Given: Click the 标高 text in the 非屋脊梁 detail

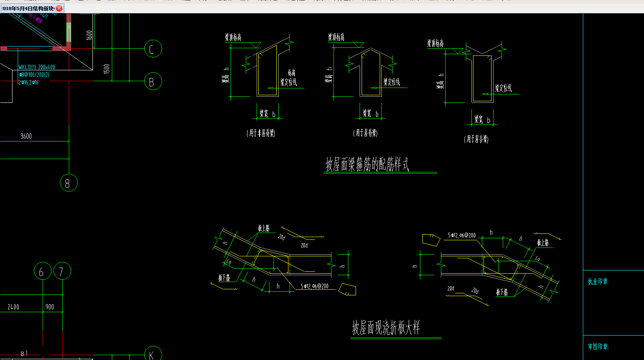Looking at the screenshot, I should coord(292,73).
